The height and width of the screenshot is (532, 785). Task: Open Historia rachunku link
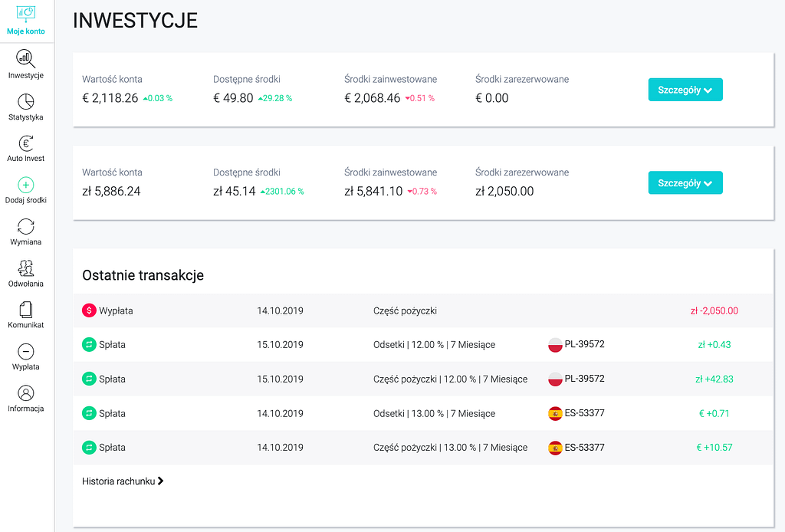click(123, 481)
